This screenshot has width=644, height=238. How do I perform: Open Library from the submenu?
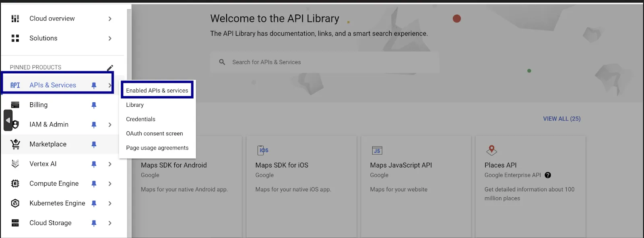click(x=135, y=105)
